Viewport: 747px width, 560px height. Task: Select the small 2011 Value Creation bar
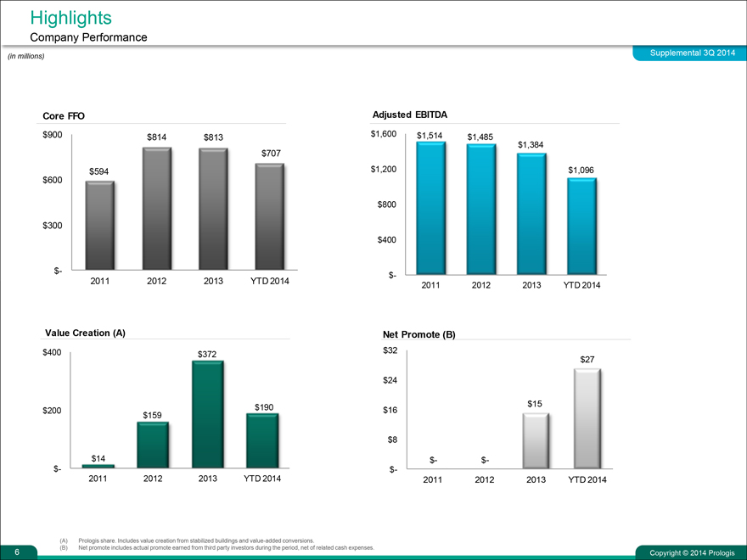click(98, 466)
